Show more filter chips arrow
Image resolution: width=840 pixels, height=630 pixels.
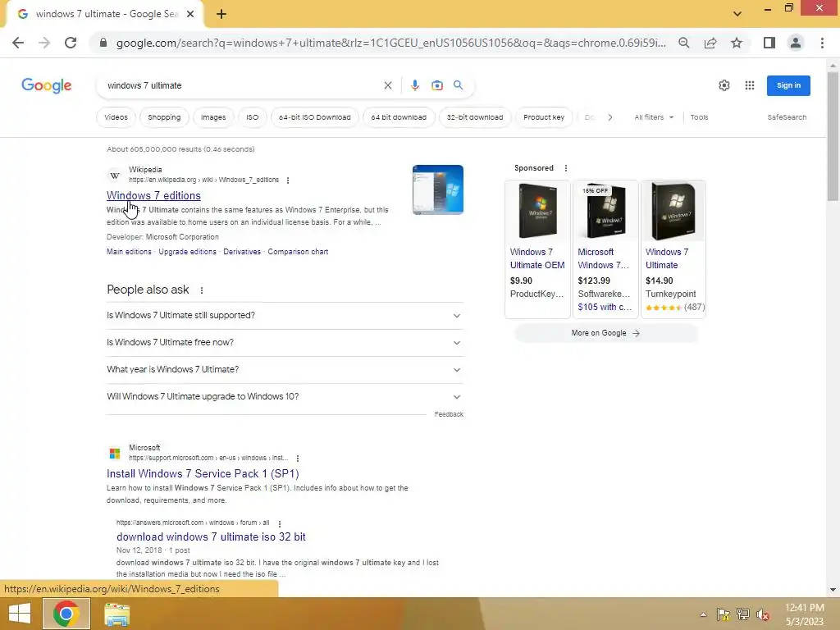(610, 117)
